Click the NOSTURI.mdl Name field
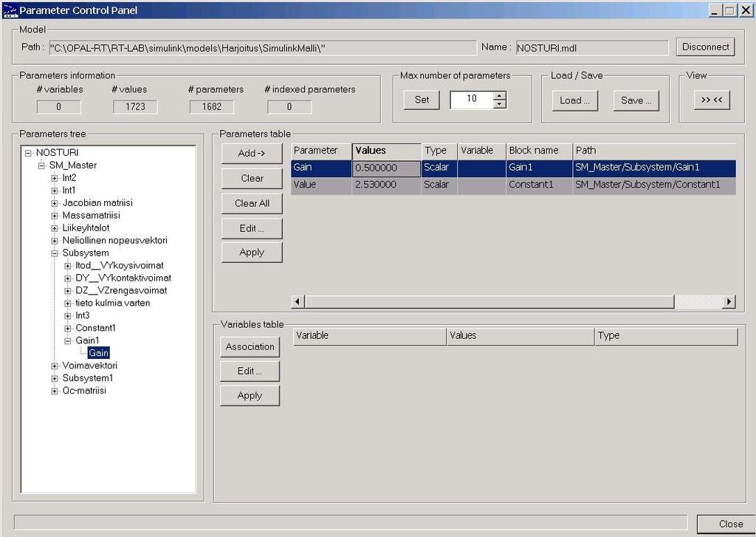Viewport: 756px width, 537px height. coord(592,48)
